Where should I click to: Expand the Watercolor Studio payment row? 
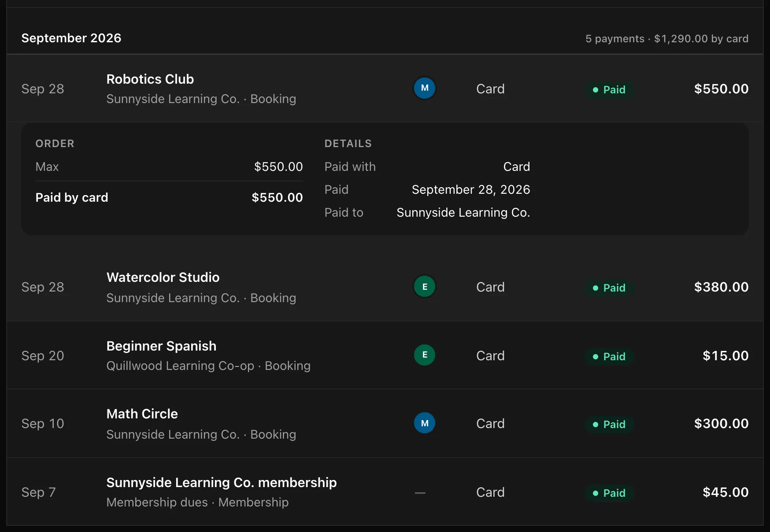point(385,287)
